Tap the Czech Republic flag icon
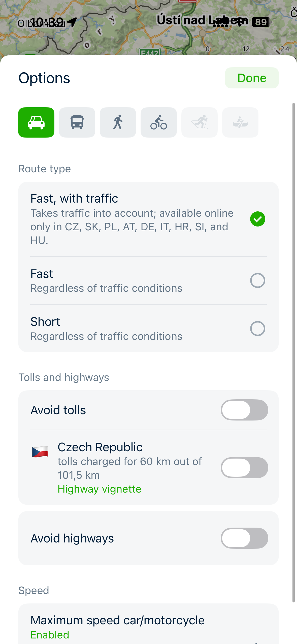This screenshot has width=297, height=644. pyautogui.click(x=40, y=452)
